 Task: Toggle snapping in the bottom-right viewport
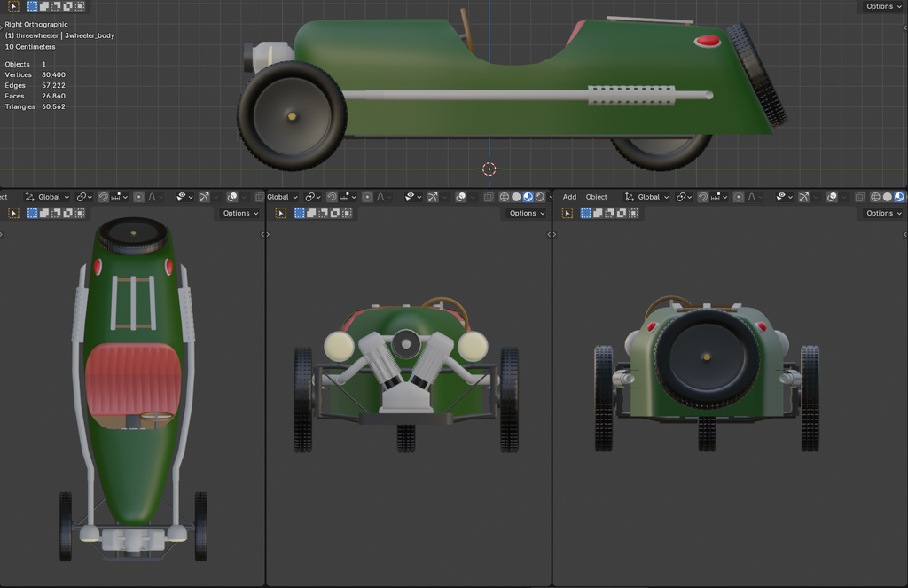[x=703, y=197]
